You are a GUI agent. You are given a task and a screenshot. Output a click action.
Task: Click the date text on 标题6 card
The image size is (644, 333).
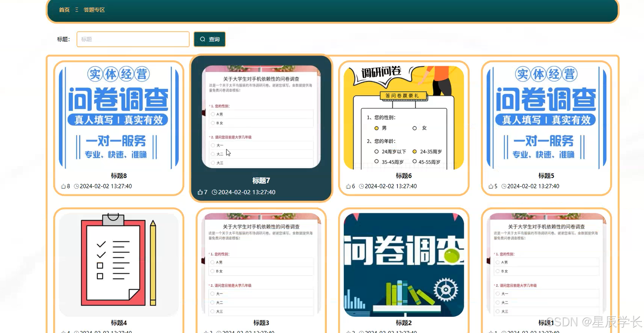(391, 186)
